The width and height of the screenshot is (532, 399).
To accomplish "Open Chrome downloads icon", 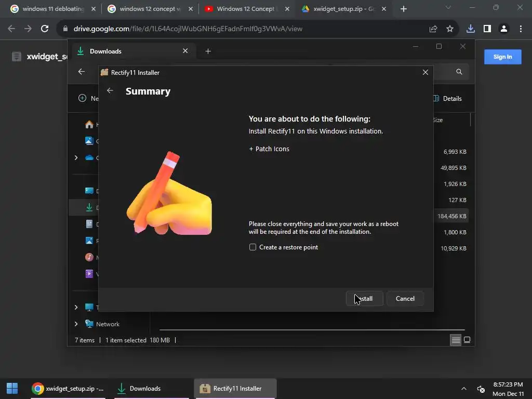I will click(470, 29).
